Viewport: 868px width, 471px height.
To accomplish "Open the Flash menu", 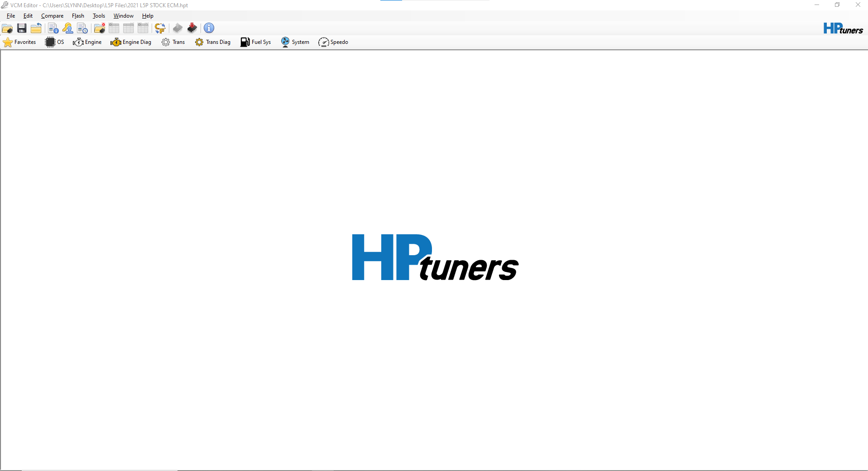I will coord(78,15).
